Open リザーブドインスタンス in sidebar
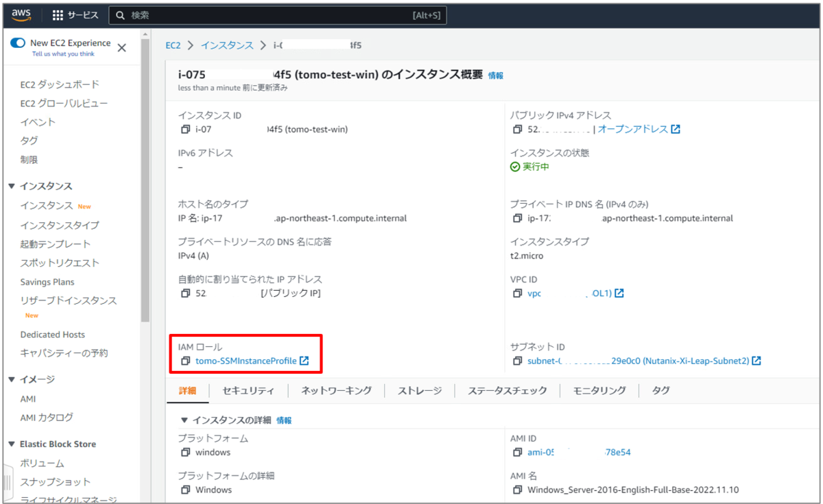 [69, 300]
